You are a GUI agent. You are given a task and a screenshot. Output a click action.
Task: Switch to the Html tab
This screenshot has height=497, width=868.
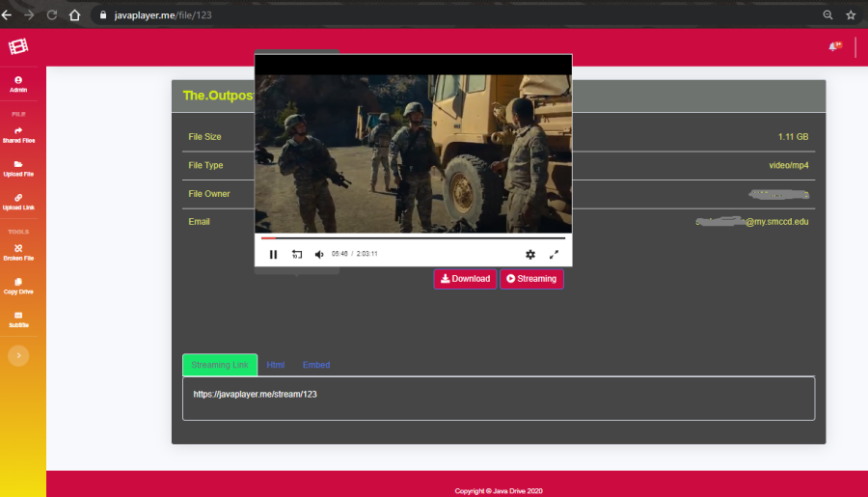tap(275, 365)
